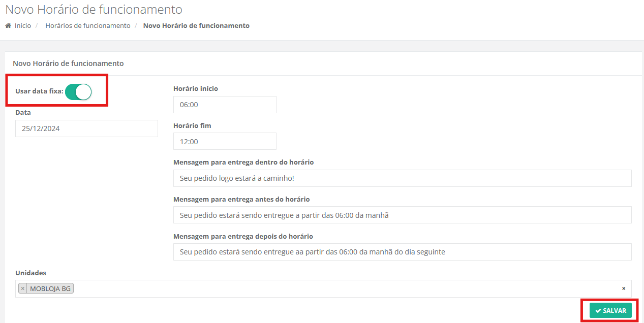
Task: Open the Unidades selection box
Action: [346, 288]
